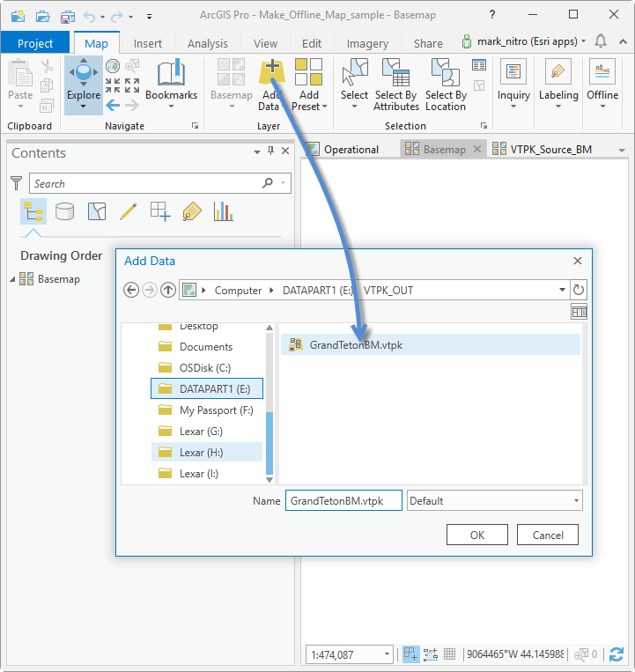
Task: Switch to List By Selection view
Action: coord(97,211)
